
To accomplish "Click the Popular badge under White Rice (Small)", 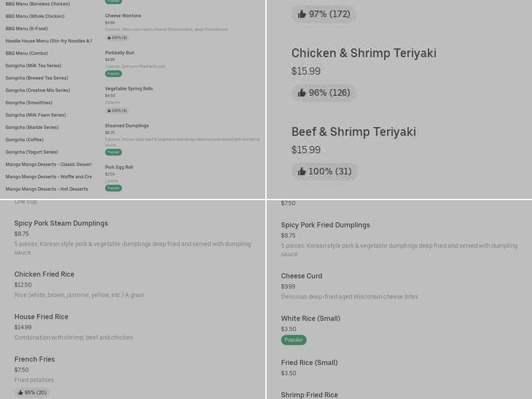I will pos(293,340).
